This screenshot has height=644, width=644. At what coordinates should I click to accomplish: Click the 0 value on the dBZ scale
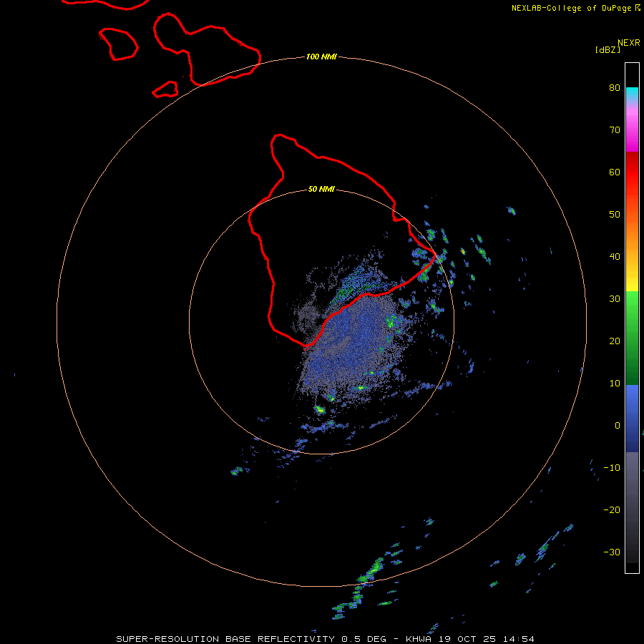[x=618, y=426]
